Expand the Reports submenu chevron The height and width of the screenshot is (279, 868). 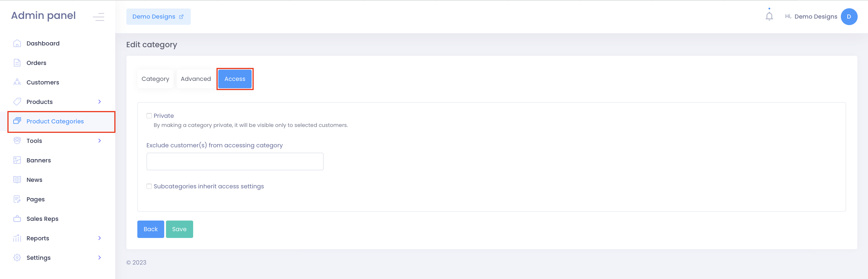[x=100, y=238]
